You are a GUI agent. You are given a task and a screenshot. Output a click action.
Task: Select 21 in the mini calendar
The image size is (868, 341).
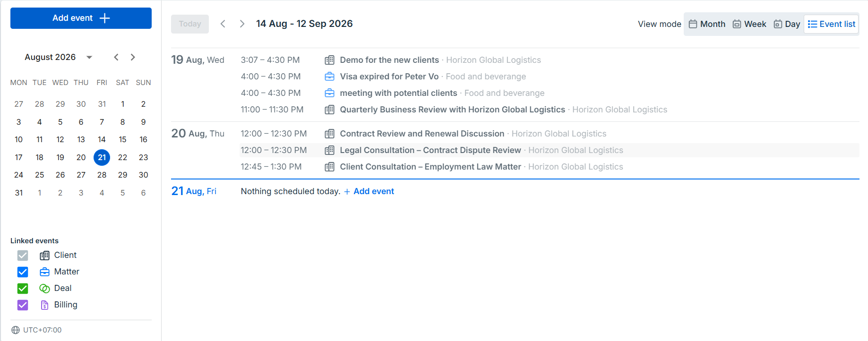102,157
